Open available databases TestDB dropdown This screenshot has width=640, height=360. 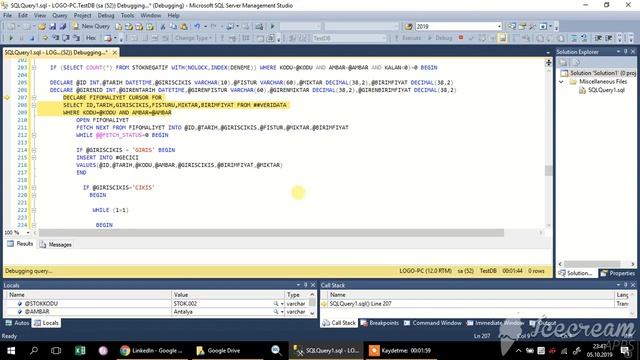(384, 38)
